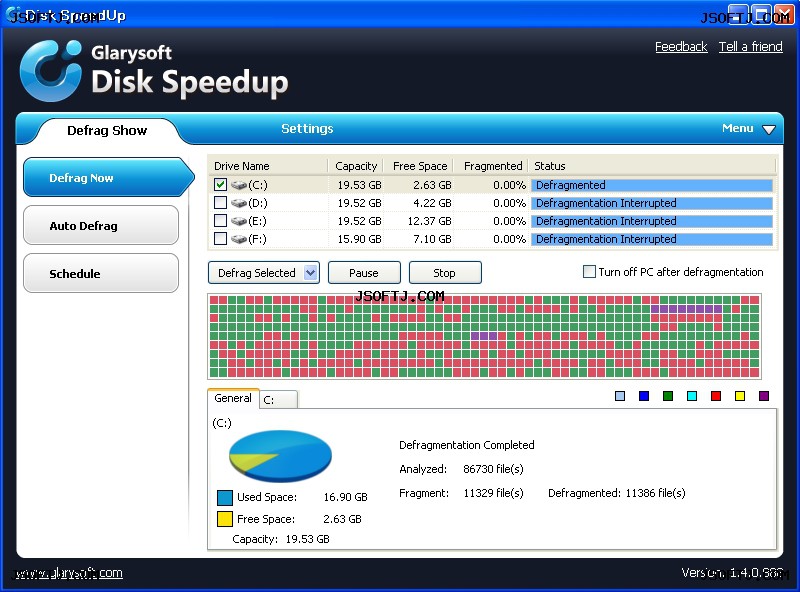Click the Defragmentation Completed text

pos(466,445)
